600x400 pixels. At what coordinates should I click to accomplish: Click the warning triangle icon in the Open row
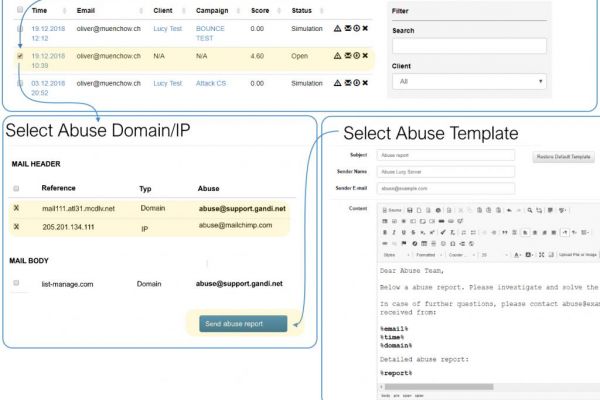(x=338, y=57)
